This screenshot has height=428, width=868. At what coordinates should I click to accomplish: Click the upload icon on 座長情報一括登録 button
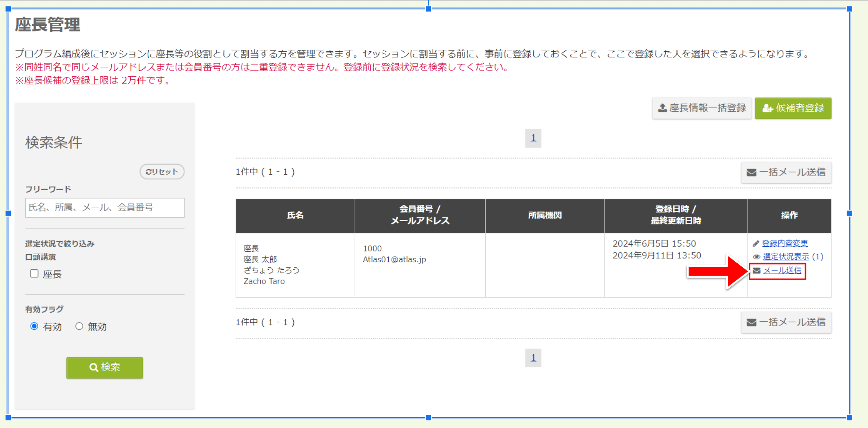click(663, 108)
